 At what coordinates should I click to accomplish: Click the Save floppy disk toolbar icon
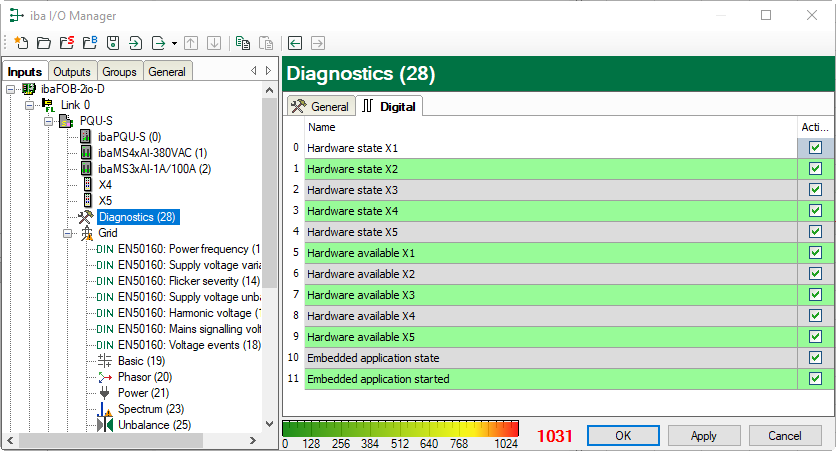tap(113, 43)
